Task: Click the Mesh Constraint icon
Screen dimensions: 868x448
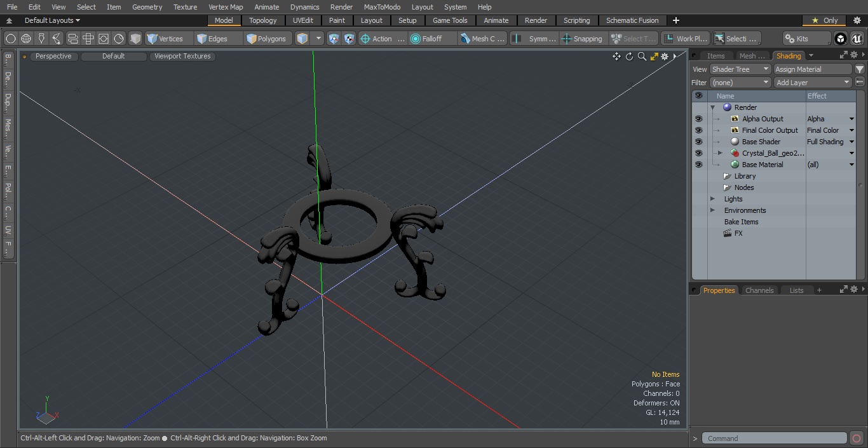Action: [x=465, y=39]
